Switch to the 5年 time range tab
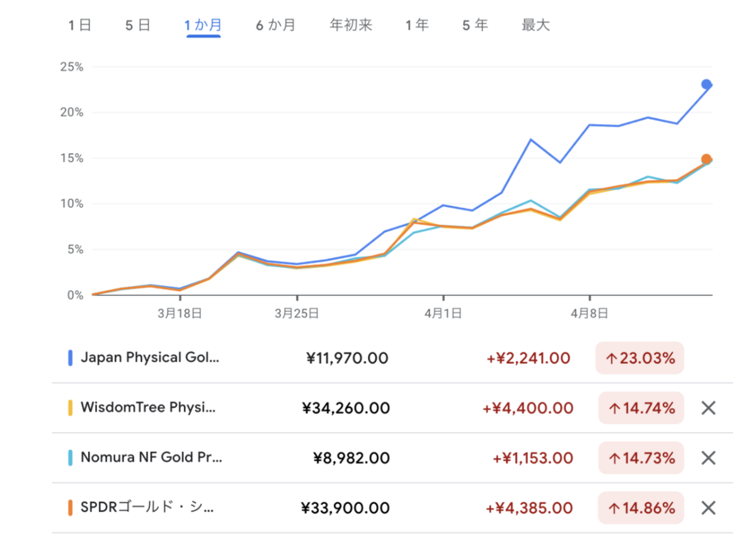This screenshot has height=536, width=756. (475, 25)
